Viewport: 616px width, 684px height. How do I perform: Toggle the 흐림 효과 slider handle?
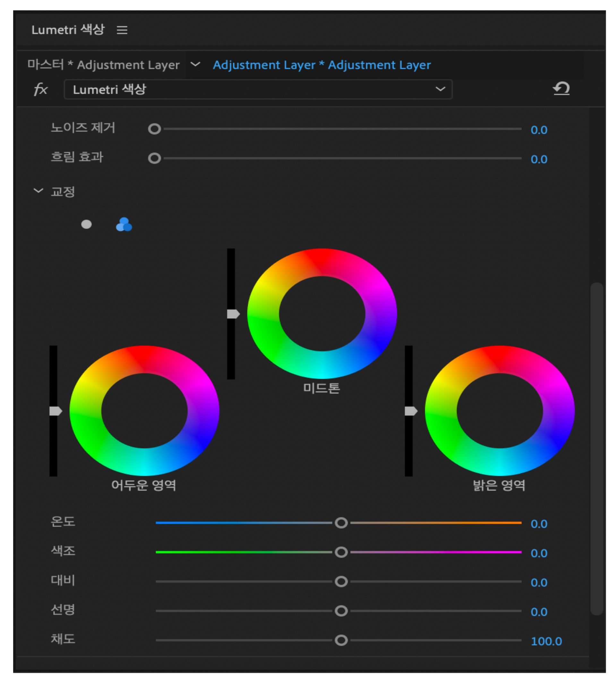pyautogui.click(x=155, y=158)
